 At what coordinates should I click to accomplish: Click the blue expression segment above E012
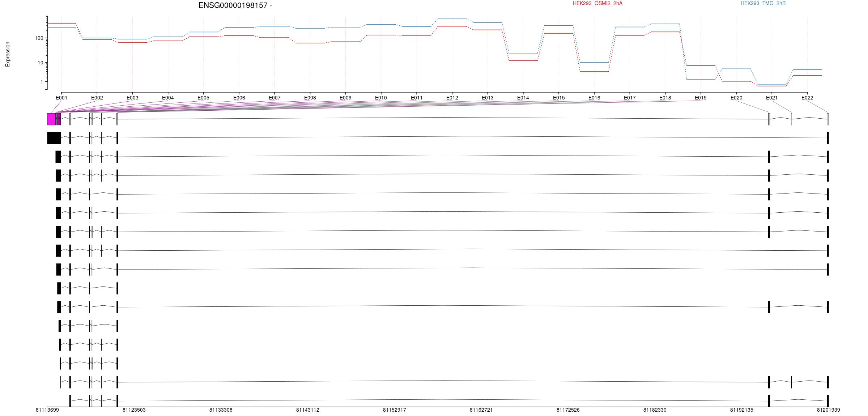[452, 18]
